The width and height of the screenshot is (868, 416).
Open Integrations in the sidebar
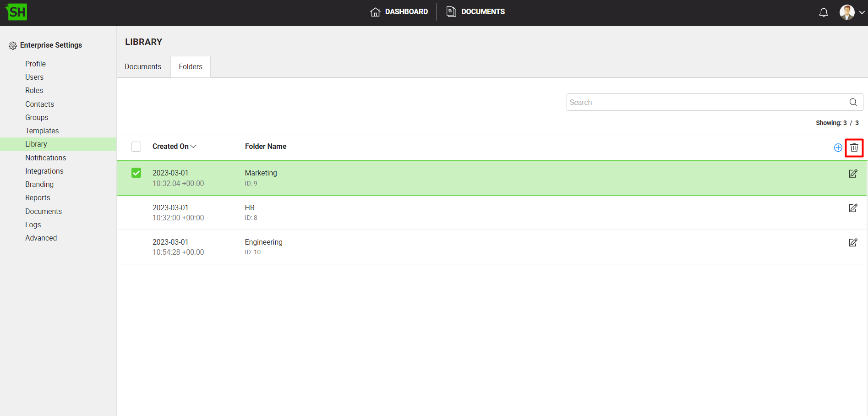point(44,171)
